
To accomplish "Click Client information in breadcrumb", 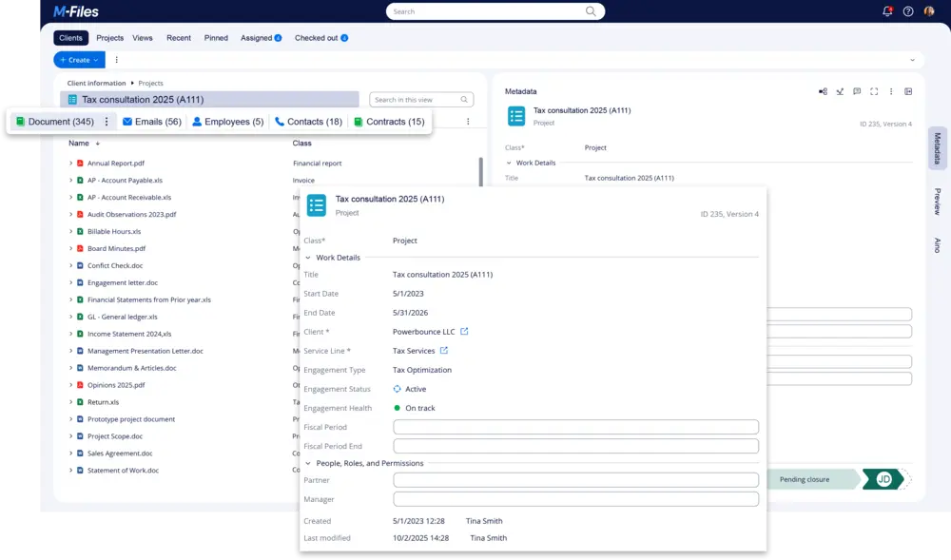I will 96,84.
